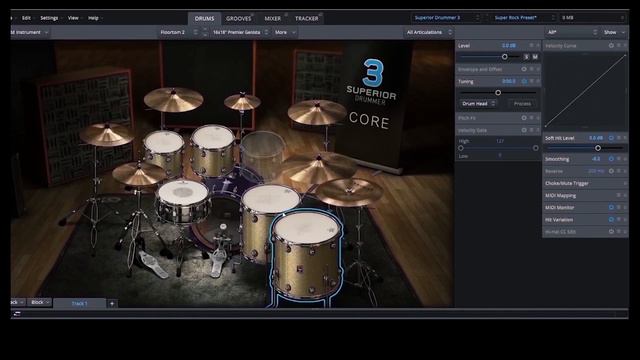640x360 pixels.
Task: Open the Edit menu
Action: point(26,18)
